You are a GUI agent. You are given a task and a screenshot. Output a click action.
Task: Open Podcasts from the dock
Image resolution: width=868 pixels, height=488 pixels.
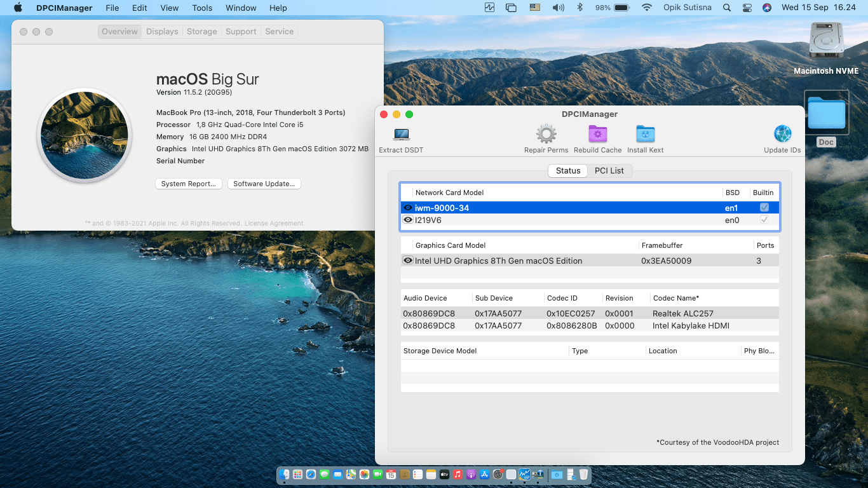(x=471, y=474)
